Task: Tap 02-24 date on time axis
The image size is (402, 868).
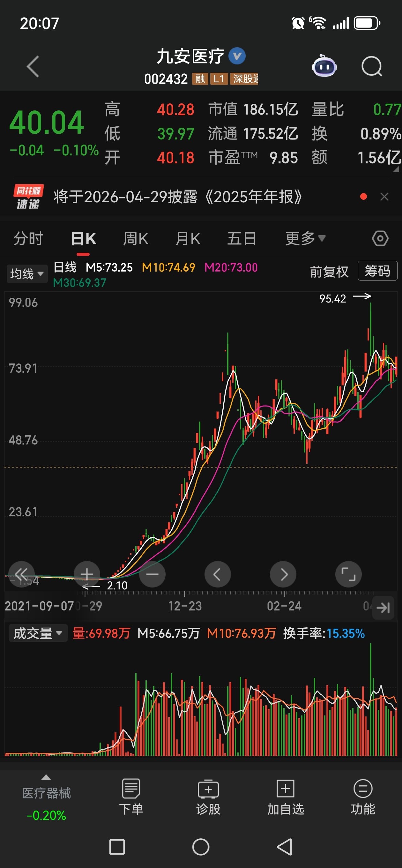Action: [x=284, y=606]
